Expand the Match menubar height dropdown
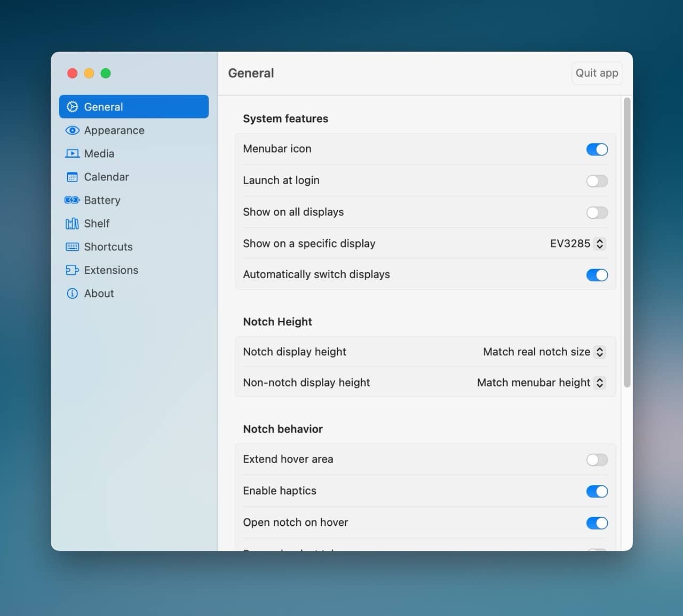 pyautogui.click(x=541, y=383)
